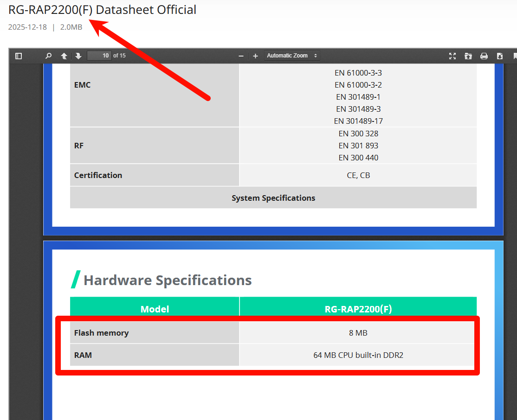Download the datasheet PDF
Image resolution: width=517 pixels, height=420 pixels.
tap(500, 56)
